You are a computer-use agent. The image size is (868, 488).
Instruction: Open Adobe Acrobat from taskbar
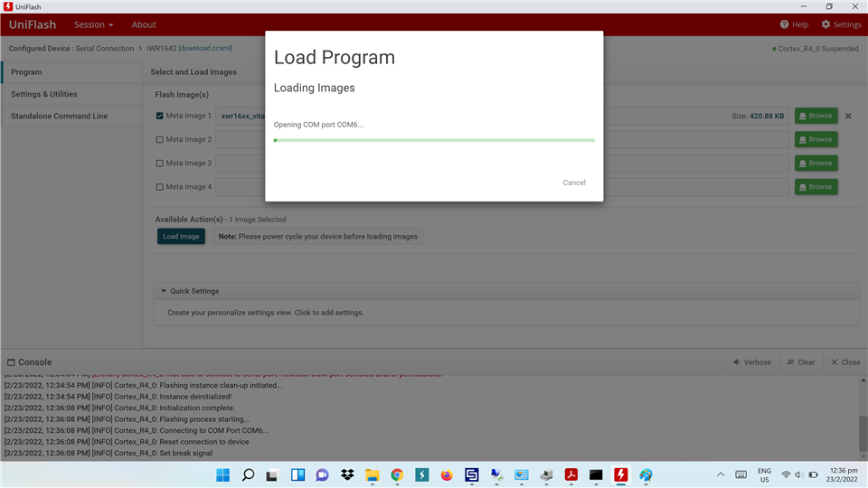tap(571, 474)
